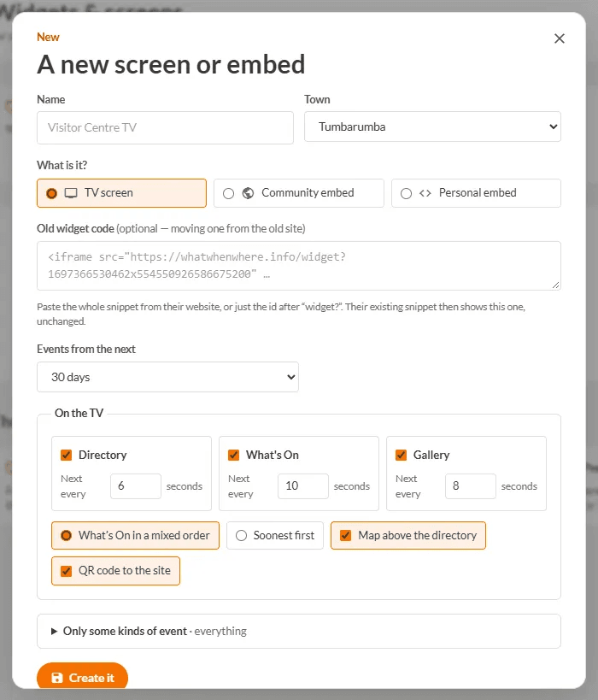Click into the Old widget code textarea

pyautogui.click(x=299, y=266)
